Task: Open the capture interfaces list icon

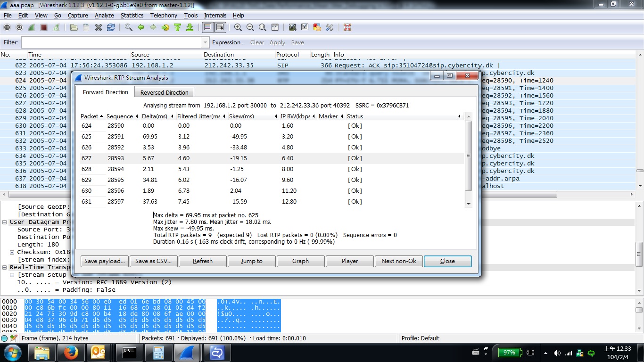Action: click(x=7, y=27)
